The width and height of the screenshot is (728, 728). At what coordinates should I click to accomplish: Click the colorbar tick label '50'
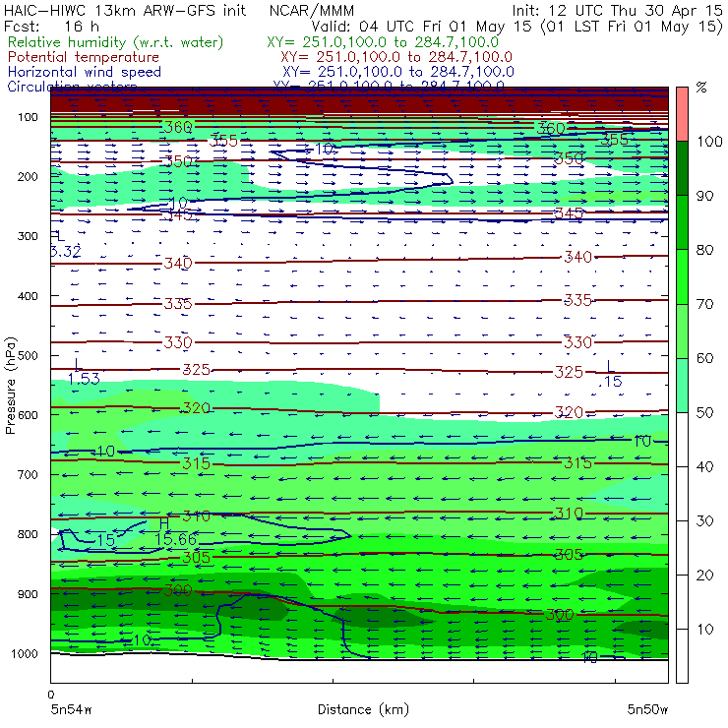tap(704, 413)
